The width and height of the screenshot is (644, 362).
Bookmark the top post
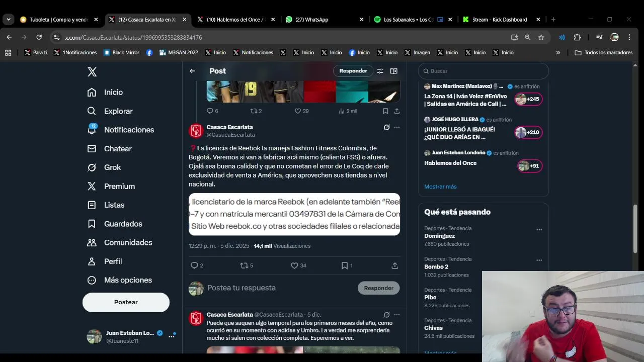385,111
